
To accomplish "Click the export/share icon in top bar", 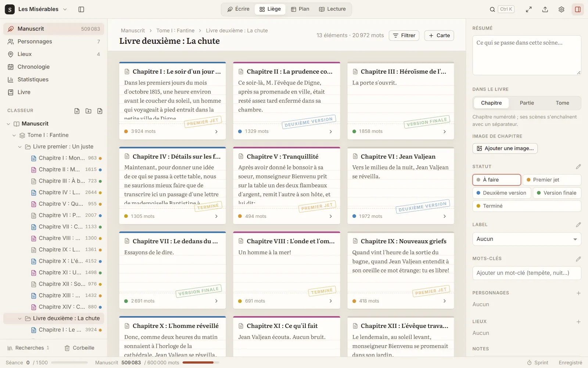I will point(545,9).
